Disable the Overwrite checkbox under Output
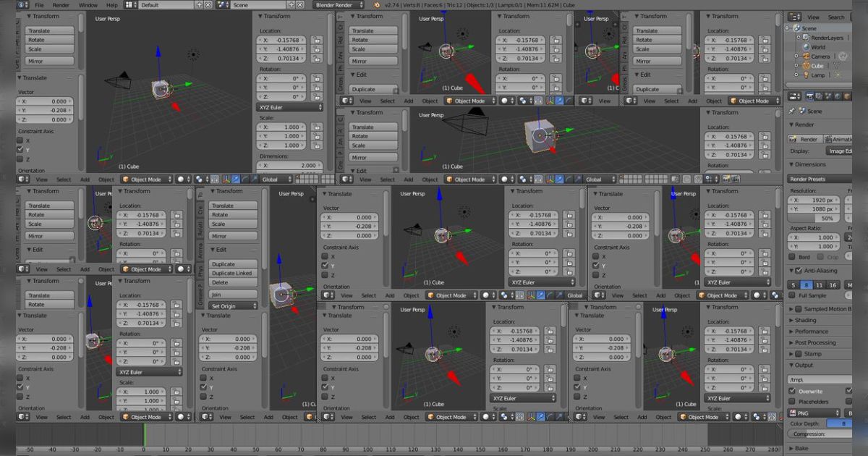 pyautogui.click(x=791, y=391)
